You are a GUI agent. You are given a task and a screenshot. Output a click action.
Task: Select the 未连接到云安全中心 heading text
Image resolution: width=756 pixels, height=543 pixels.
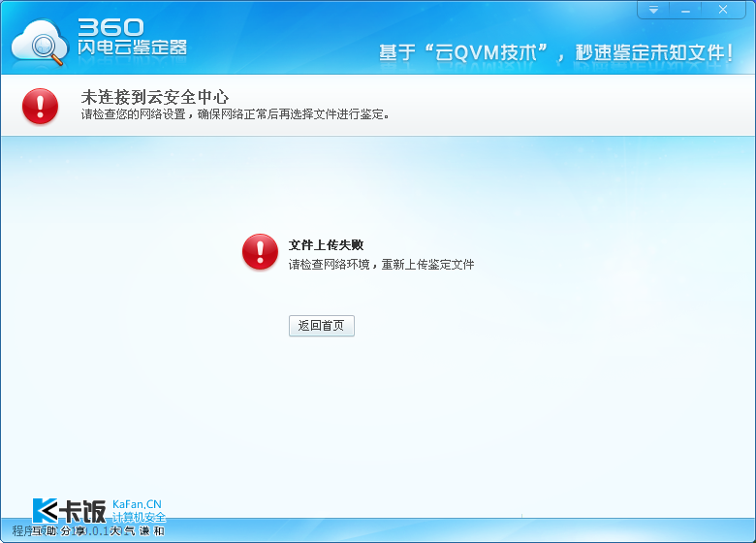point(155,97)
